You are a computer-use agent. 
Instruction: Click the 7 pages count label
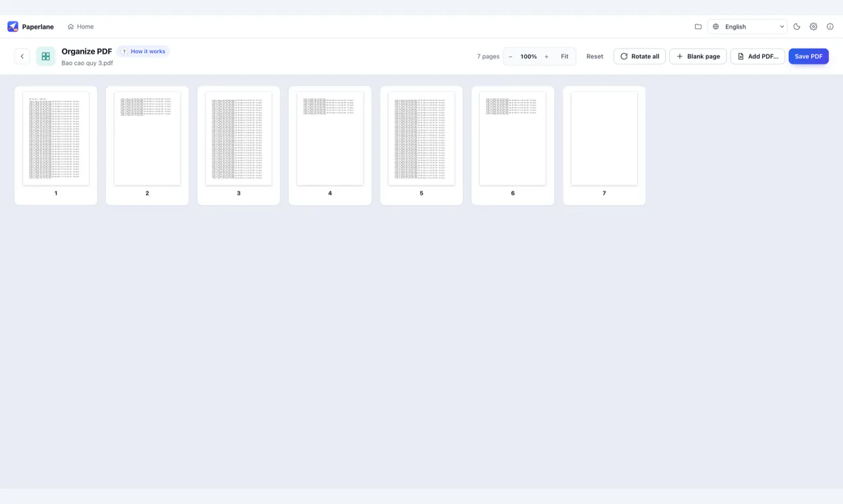coord(488,56)
